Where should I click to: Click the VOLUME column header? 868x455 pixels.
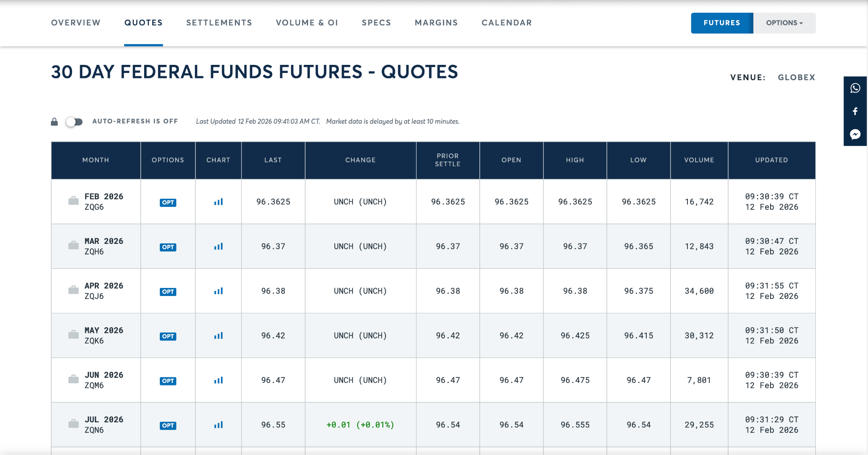[x=699, y=160]
